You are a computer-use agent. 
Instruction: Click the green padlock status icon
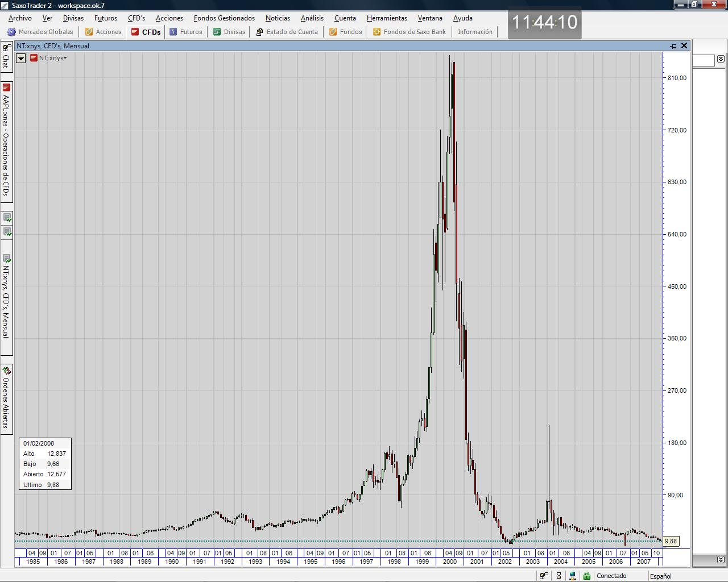pos(586,576)
